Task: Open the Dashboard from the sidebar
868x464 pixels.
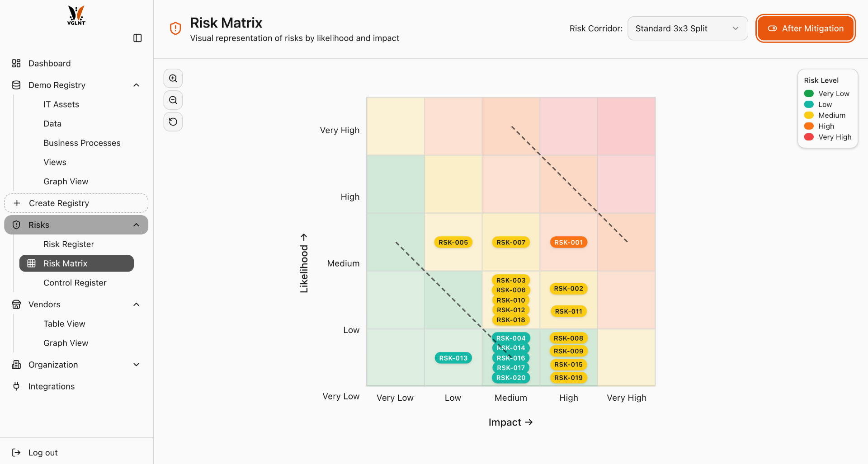Action: 49,63
